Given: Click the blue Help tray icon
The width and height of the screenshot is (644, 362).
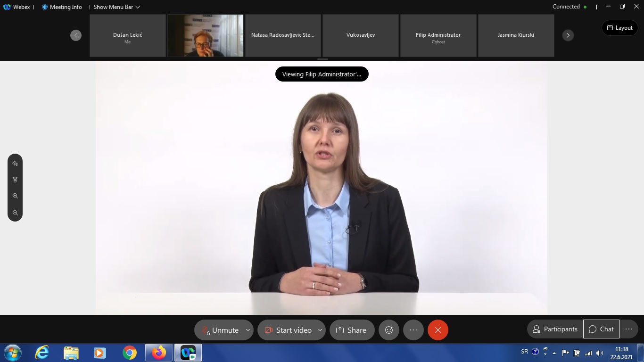Looking at the screenshot, I should tap(535, 352).
